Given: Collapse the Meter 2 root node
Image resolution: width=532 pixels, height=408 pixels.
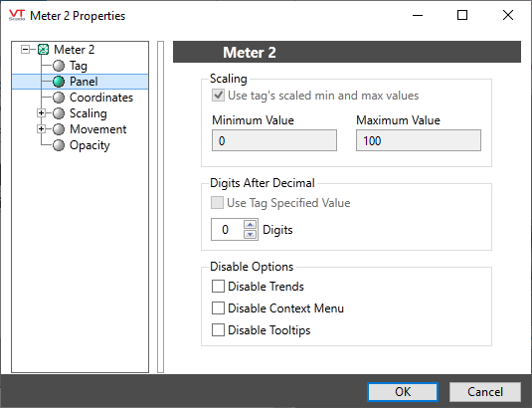Looking at the screenshot, I should 25,49.
